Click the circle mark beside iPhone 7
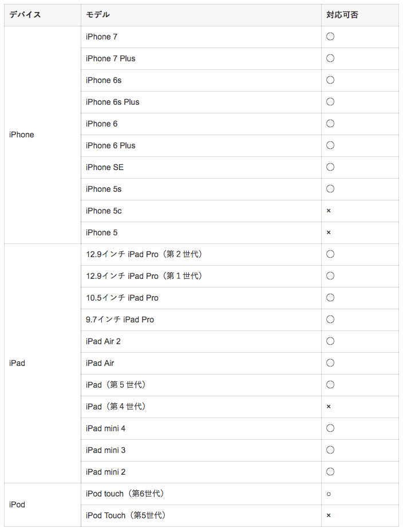The height and width of the screenshot is (532, 403). pyautogui.click(x=330, y=37)
